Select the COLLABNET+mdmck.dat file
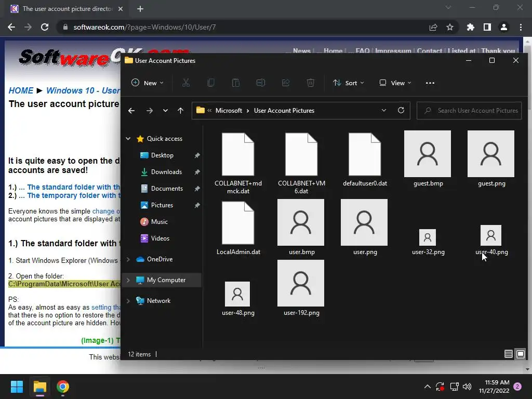Image resolution: width=532 pixels, height=399 pixels. 238,164
